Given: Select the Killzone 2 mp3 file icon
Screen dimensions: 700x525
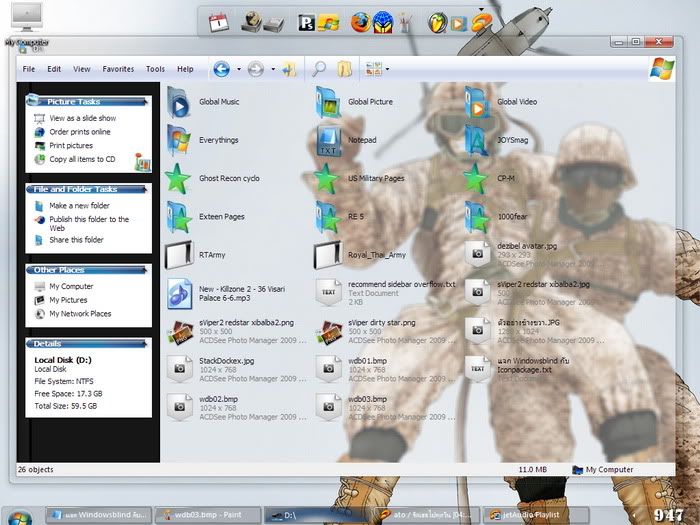Looking at the screenshot, I should (180, 294).
